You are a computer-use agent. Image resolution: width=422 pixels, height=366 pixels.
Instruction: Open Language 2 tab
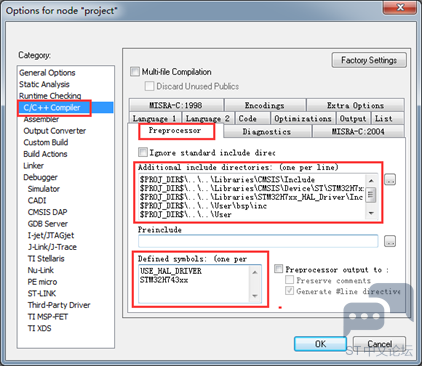[208, 118]
